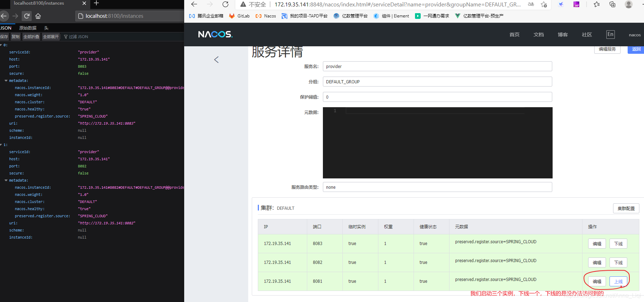The height and width of the screenshot is (302, 644).
Task: Open 首页 in Nacos header
Action: click(x=514, y=35)
